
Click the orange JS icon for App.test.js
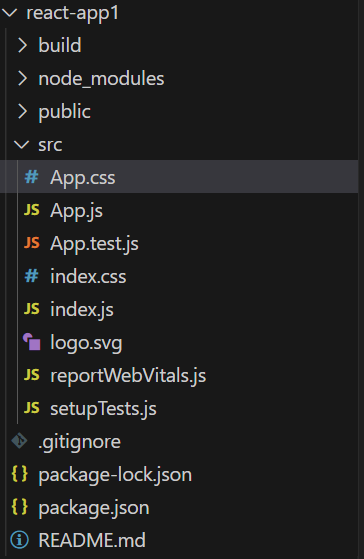pos(31,243)
